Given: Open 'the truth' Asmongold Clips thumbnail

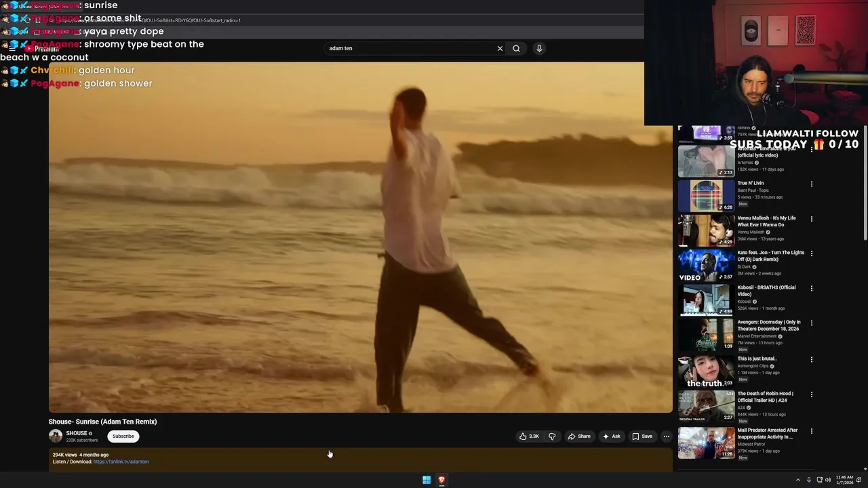Looking at the screenshot, I should (706, 371).
